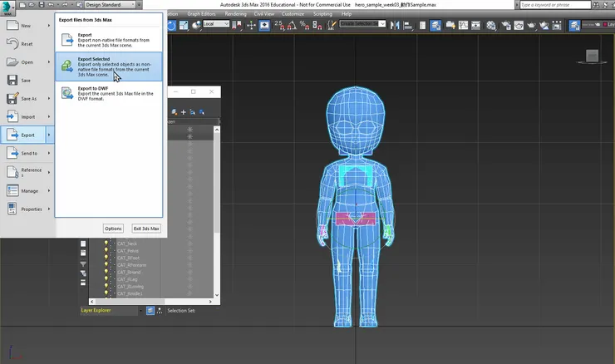Click the Save icon in application menu
615x364 pixels.
point(13,81)
